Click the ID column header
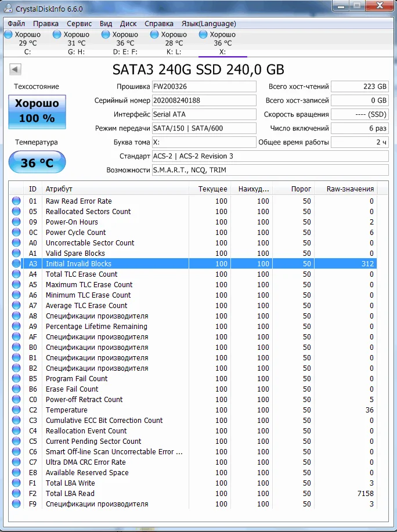The width and height of the screenshot is (397, 532). 33,189
